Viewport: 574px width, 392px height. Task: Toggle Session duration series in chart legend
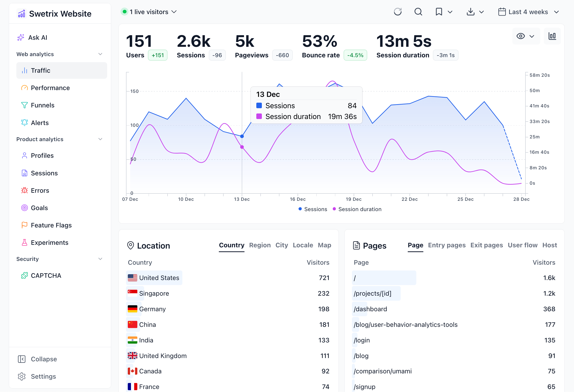point(357,209)
